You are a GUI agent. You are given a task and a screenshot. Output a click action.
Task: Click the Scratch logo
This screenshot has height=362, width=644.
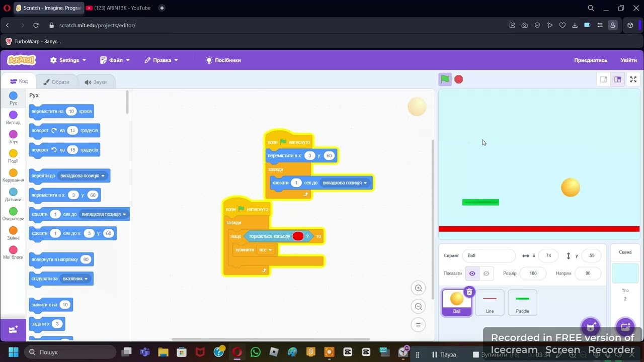click(21, 60)
